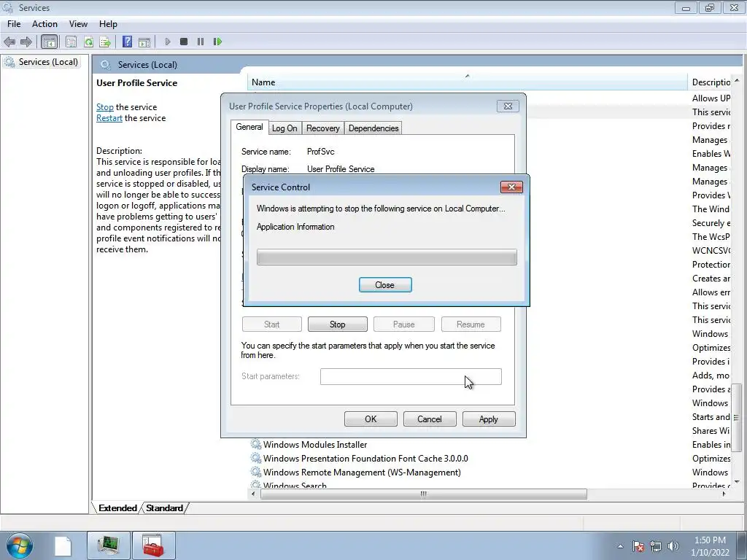
Task: Open the Properties toolbar icon
Action: 71,42
